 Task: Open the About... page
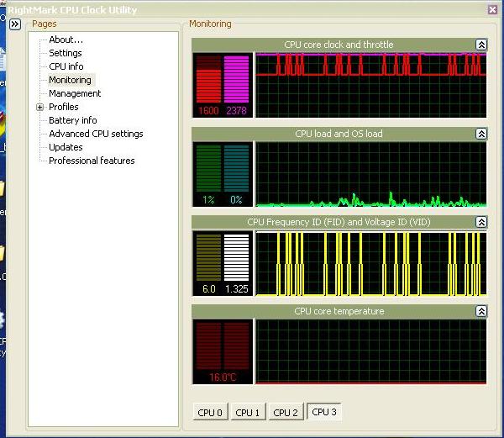point(66,40)
